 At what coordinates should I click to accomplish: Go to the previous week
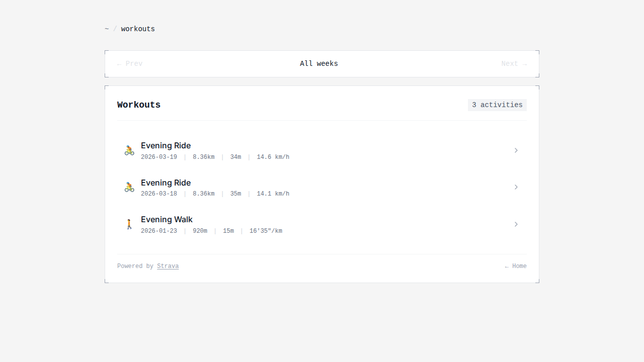(130, 64)
